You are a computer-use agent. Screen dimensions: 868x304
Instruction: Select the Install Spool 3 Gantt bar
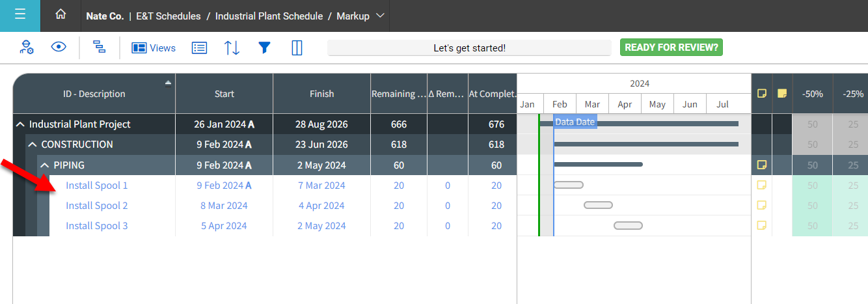pos(628,226)
